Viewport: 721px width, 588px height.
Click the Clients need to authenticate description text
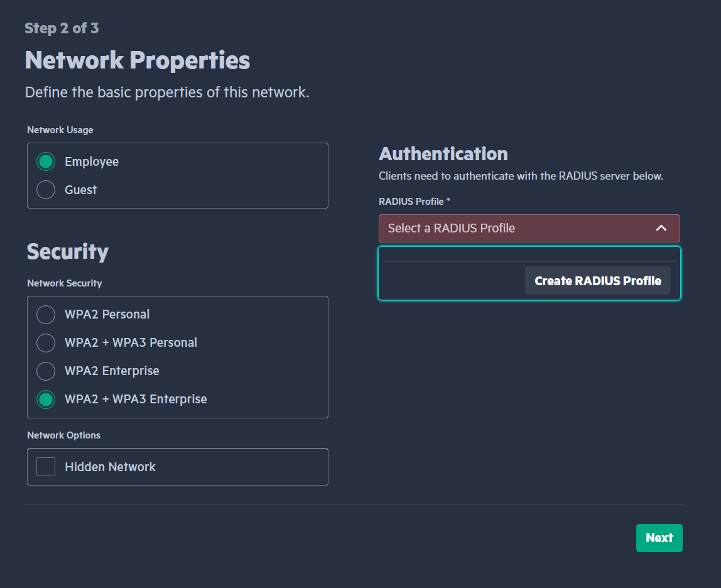[x=521, y=176]
